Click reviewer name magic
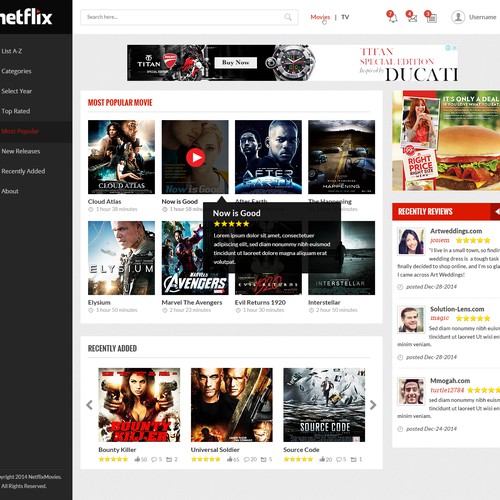The height and width of the screenshot is (500, 500). [x=440, y=318]
